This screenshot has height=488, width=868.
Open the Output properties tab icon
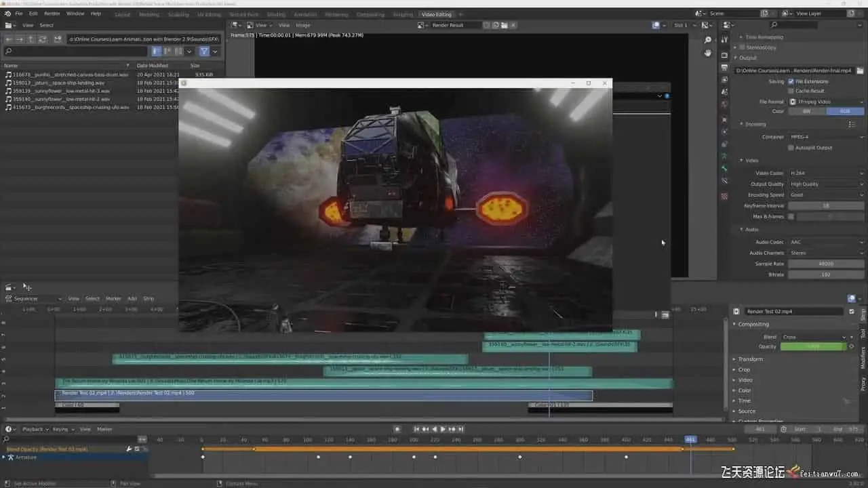coord(724,68)
